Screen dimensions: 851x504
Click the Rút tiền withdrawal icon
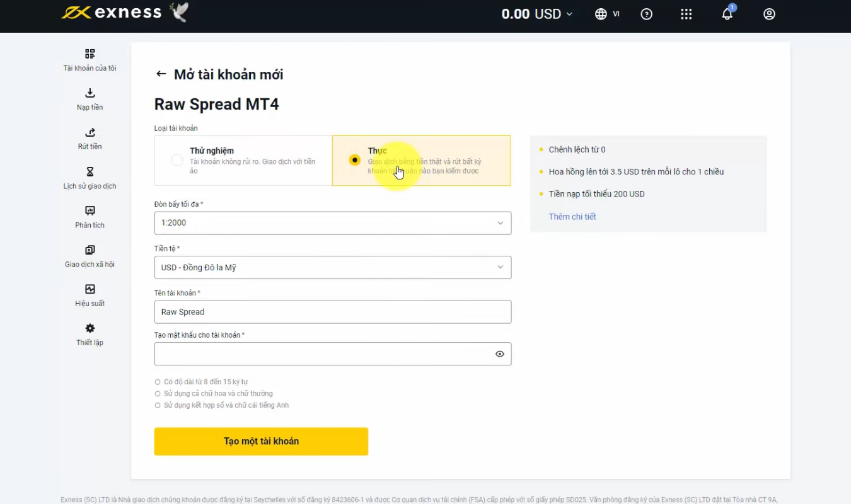(90, 132)
